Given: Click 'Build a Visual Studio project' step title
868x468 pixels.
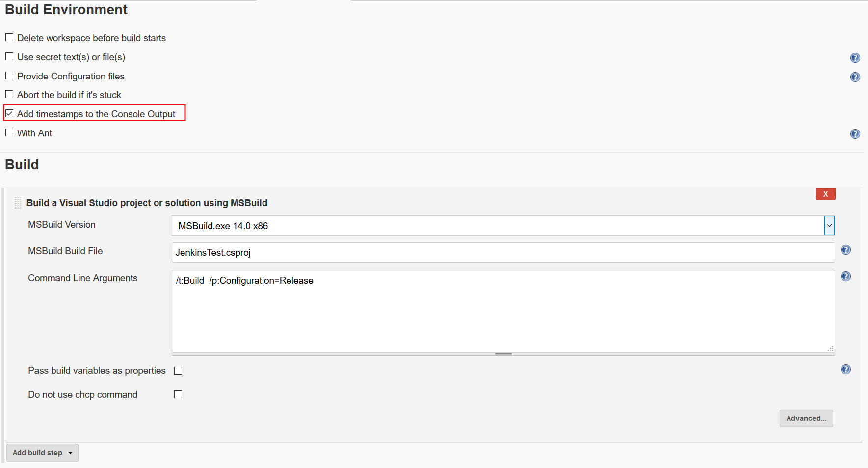Looking at the screenshot, I should (x=147, y=203).
